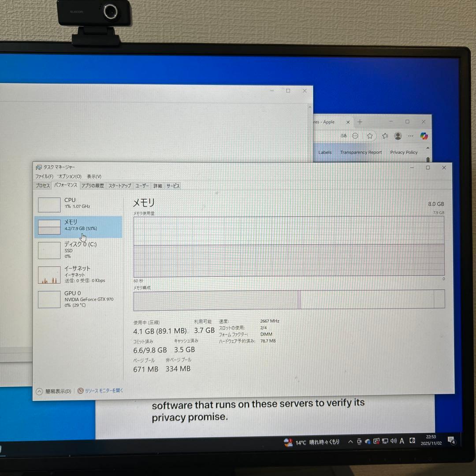Mute audio via the speaker tray icon

coord(393,441)
